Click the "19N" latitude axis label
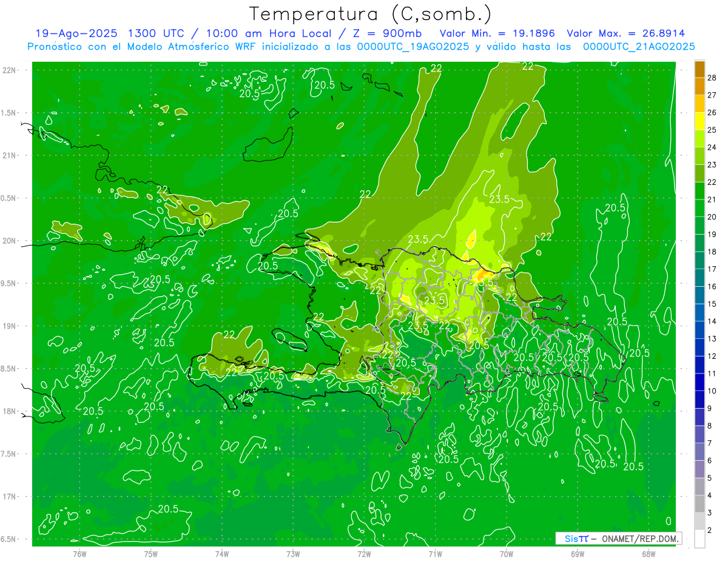Screen dimensions: 728x562 coord(10,326)
